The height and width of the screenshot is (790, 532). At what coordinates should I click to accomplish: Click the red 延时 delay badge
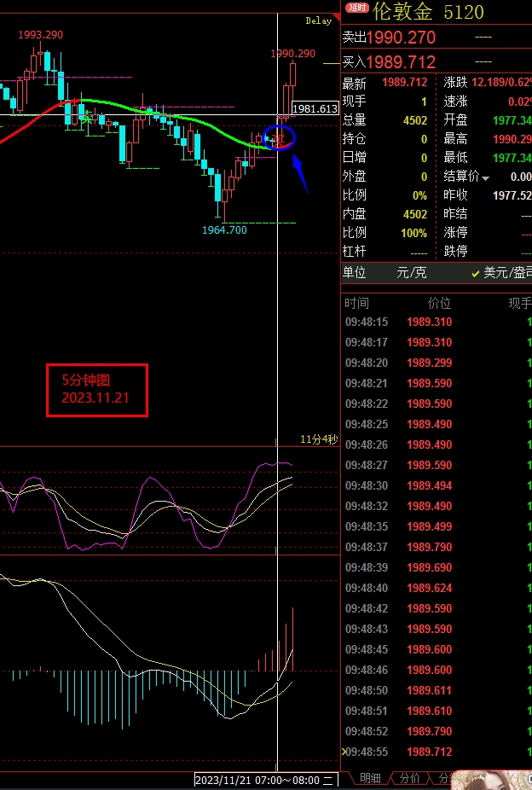357,8
